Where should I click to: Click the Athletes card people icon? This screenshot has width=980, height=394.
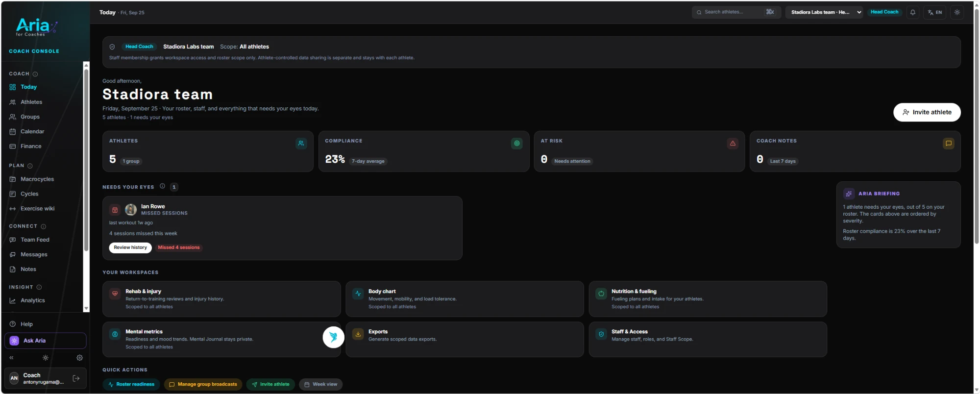point(301,144)
